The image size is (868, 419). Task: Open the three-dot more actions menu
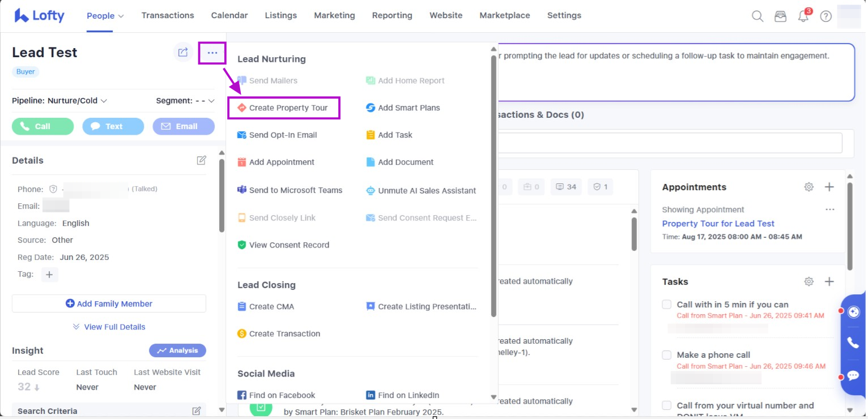(212, 53)
